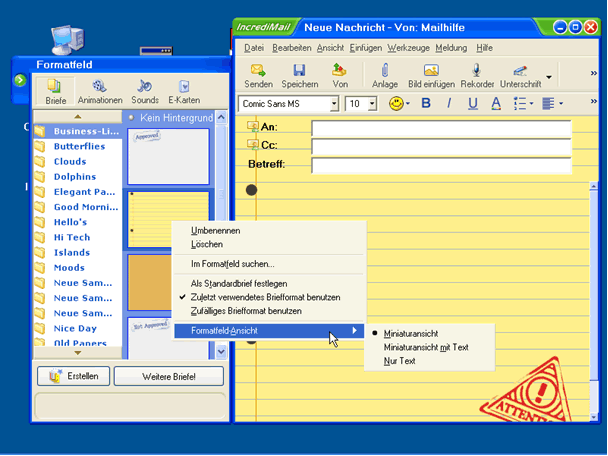Expand the alignment dropdown arrow
This screenshot has height=456, width=608.
coord(561,104)
